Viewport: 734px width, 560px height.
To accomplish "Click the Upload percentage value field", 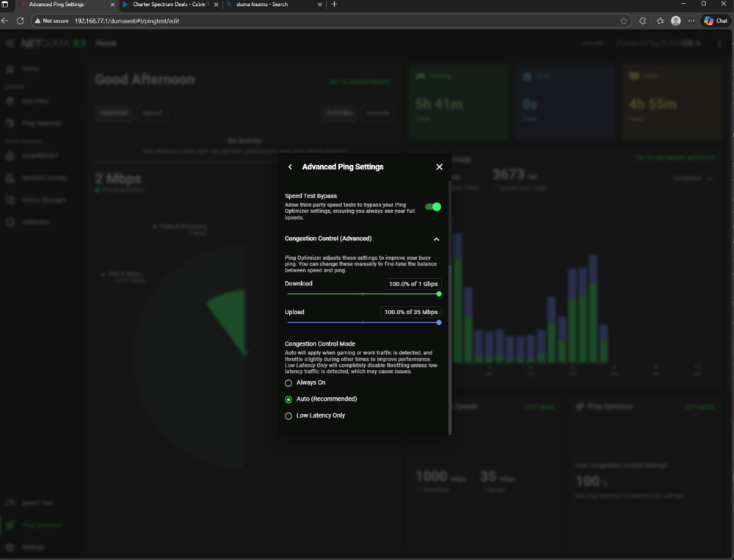I will coord(412,312).
